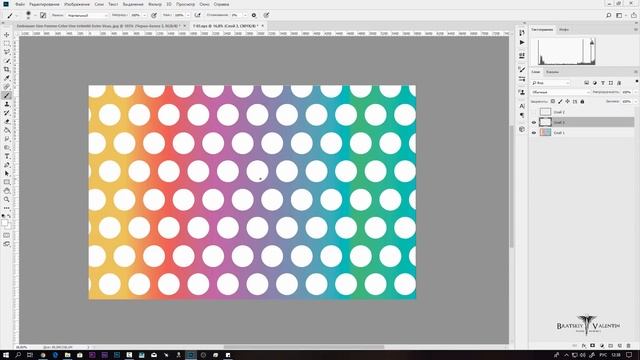640x360 pixels.
Task: Hide the selected middle layer
Action: tap(533, 122)
